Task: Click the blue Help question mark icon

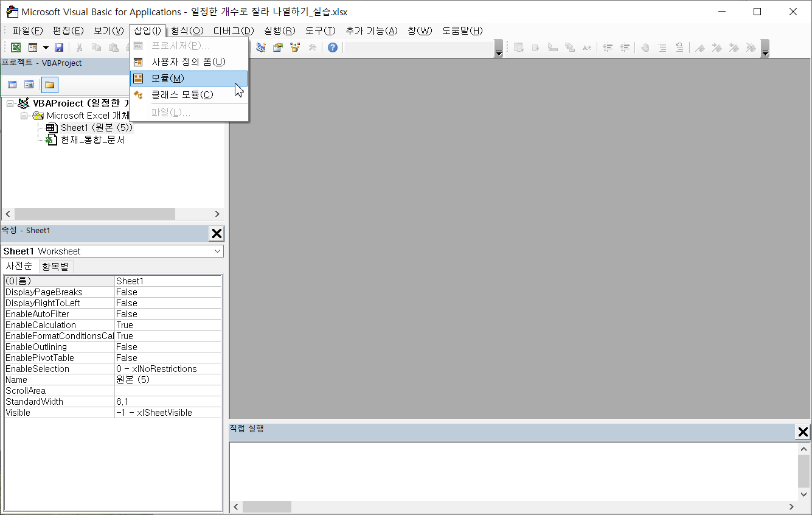Action: tap(332, 47)
